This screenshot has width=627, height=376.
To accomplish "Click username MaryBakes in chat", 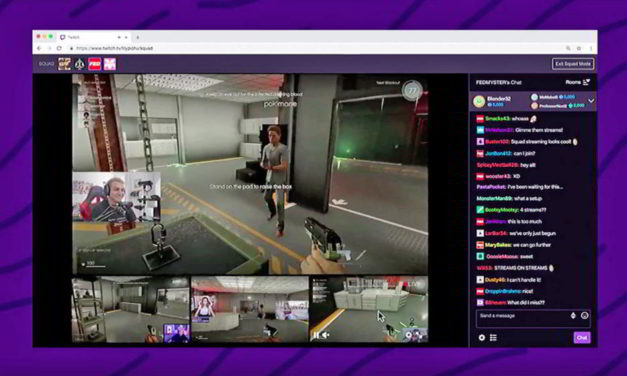I will (498, 245).
